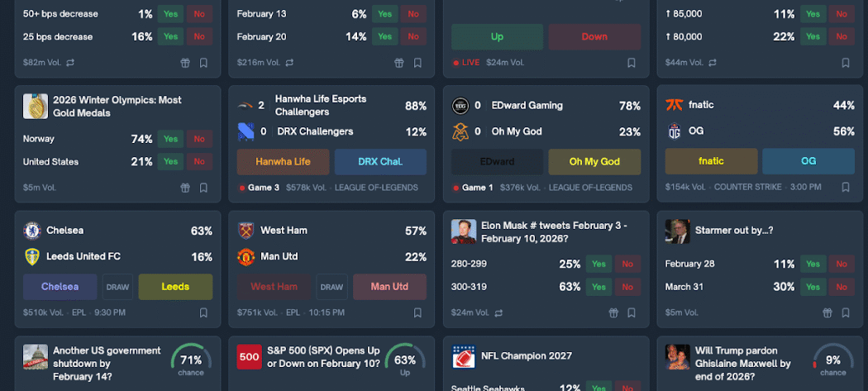Viewport: 868px width, 391px height.
Task: Pick the DRX Chal. outcome button
Action: pos(380,162)
